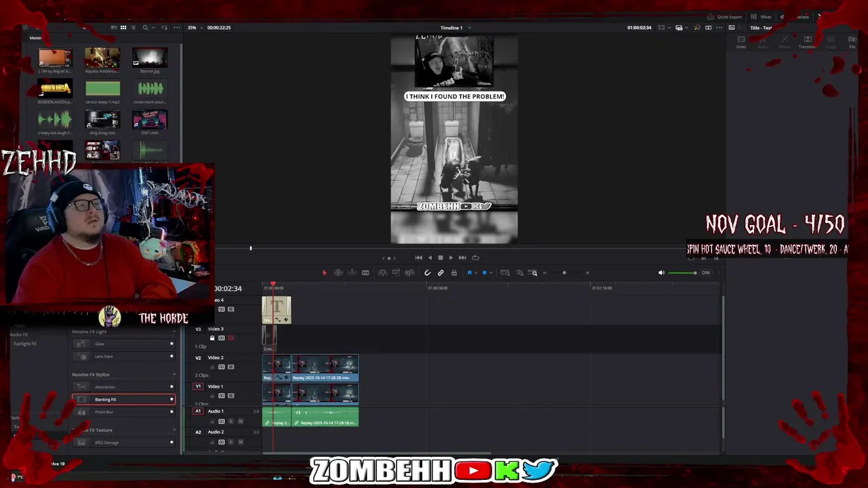Select the long green Replay audio clip on Audio 1
This screenshot has width=868, height=488.
click(325, 416)
